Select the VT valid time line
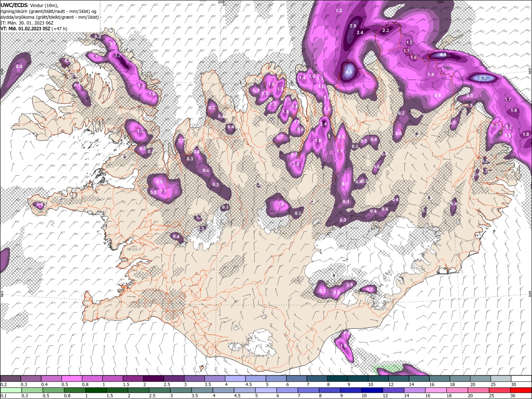The height and width of the screenshot is (399, 532). point(34,29)
